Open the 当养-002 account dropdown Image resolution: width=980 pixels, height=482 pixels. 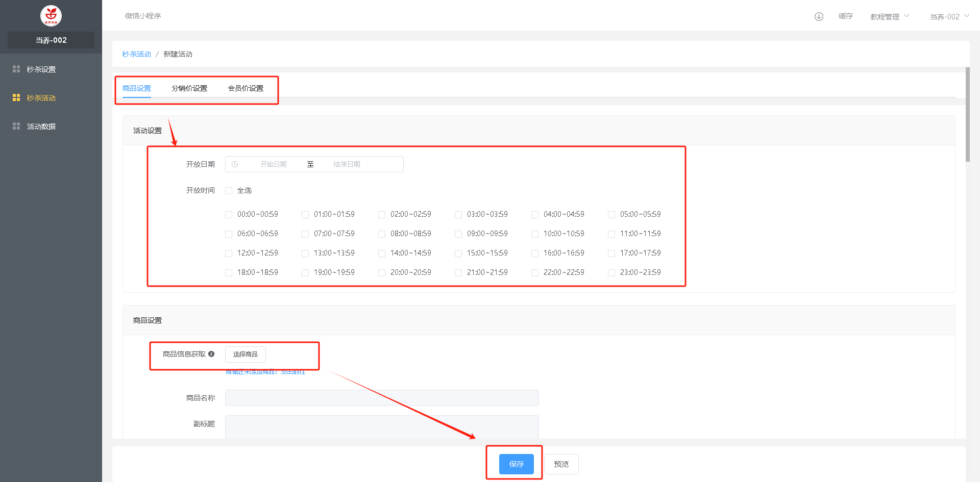click(949, 16)
